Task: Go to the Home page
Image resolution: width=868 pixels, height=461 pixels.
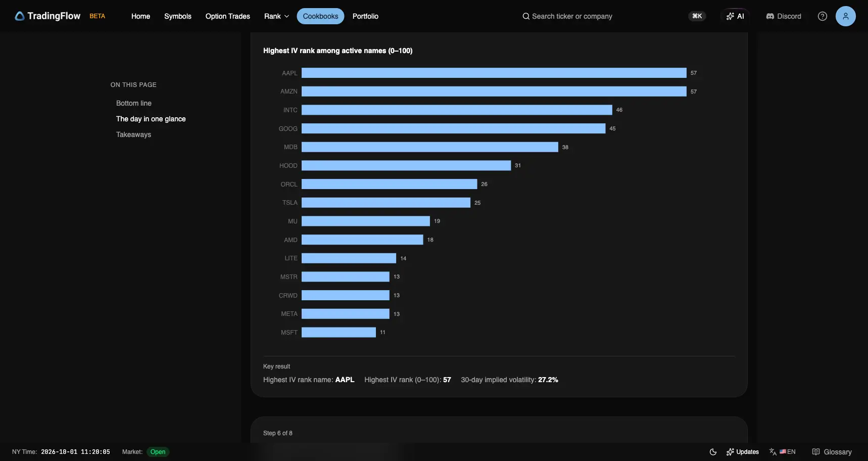Action: [x=140, y=16]
